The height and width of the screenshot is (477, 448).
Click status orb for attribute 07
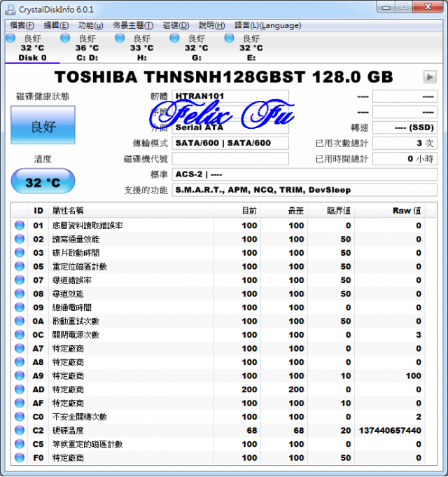click(x=20, y=280)
